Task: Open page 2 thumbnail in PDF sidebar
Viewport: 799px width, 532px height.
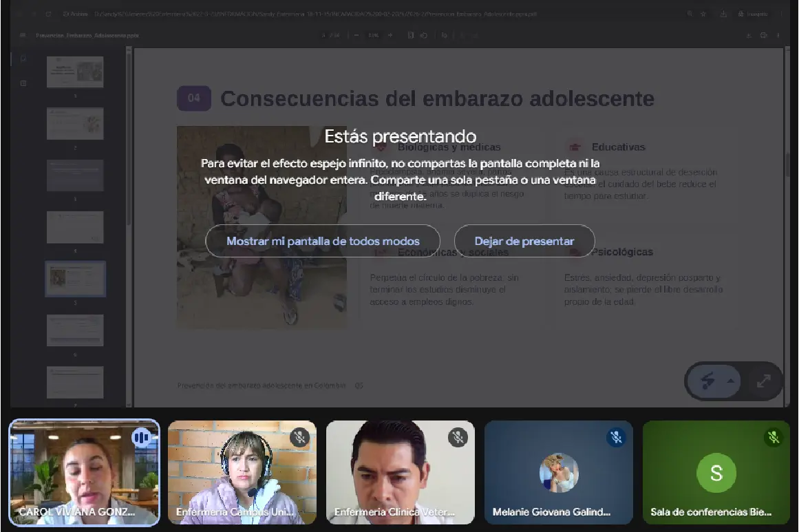Action: [x=75, y=123]
